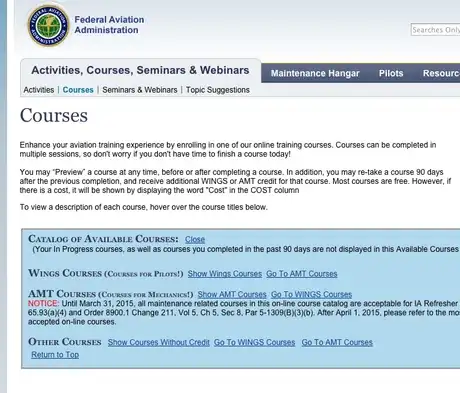This screenshot has width=460, height=393.
Task: Click Go To AMT Courses beside Wings Courses
Action: (302, 274)
